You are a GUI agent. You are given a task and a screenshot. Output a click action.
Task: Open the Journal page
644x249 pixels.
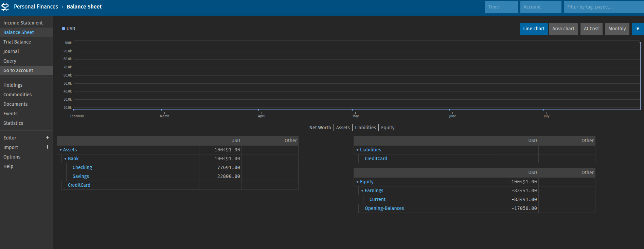click(26, 51)
